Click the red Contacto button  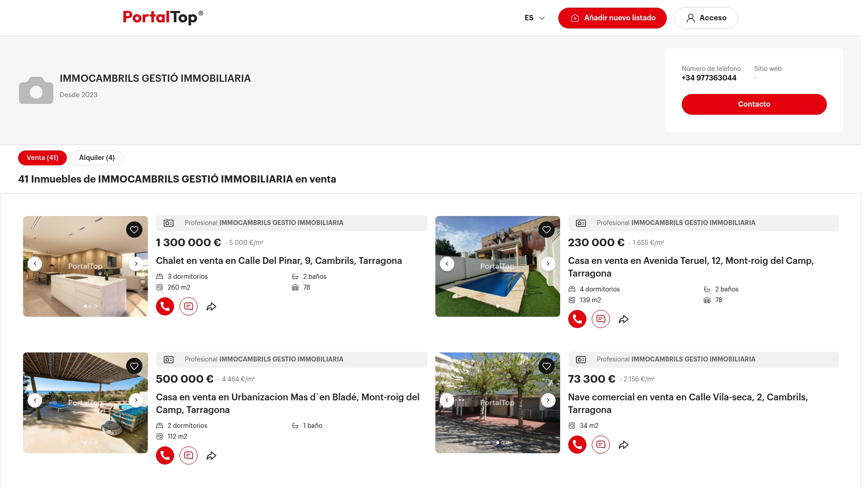tap(754, 104)
